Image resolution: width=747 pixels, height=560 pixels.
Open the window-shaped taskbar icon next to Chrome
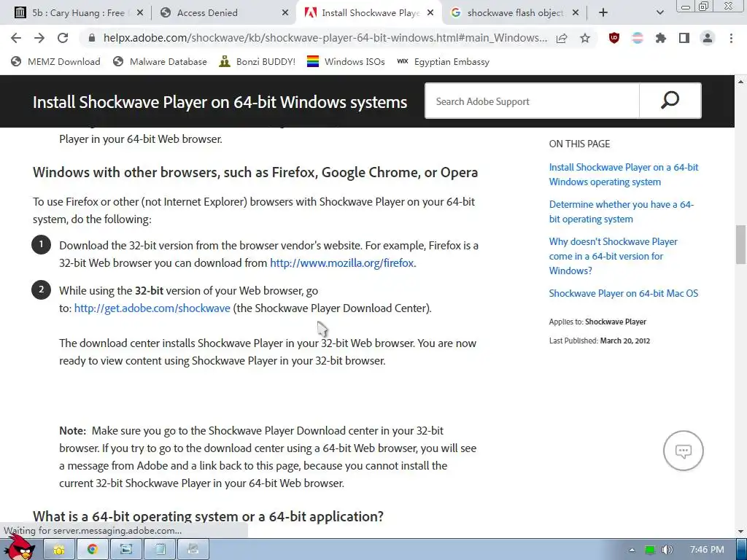[x=125, y=550]
